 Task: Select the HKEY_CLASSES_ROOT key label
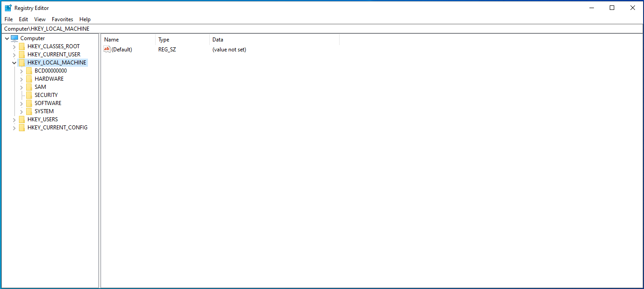click(x=54, y=46)
